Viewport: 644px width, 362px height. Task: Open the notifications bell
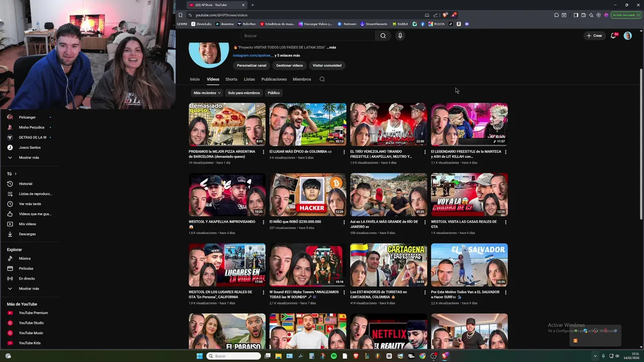613,36
